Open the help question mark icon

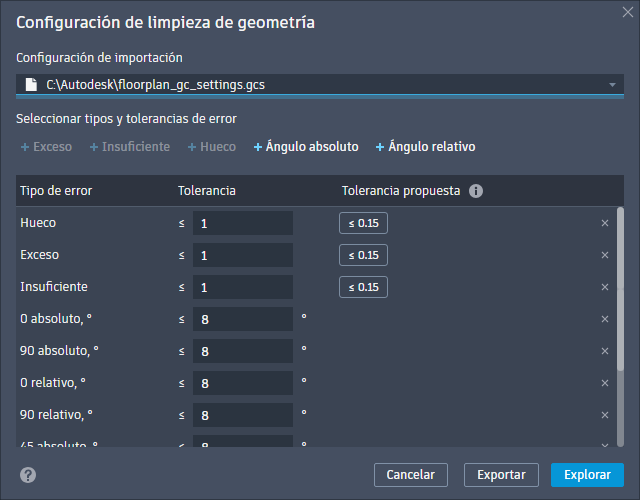[x=28, y=475]
